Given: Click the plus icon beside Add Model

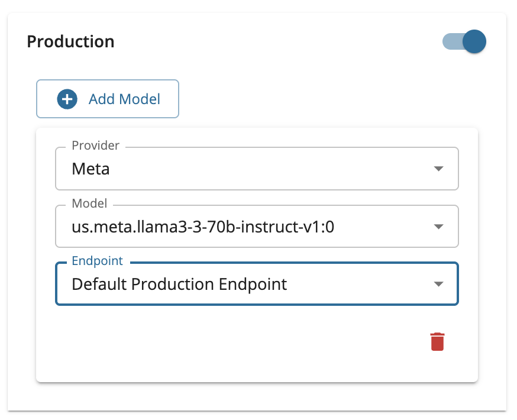Looking at the screenshot, I should pyautogui.click(x=67, y=99).
